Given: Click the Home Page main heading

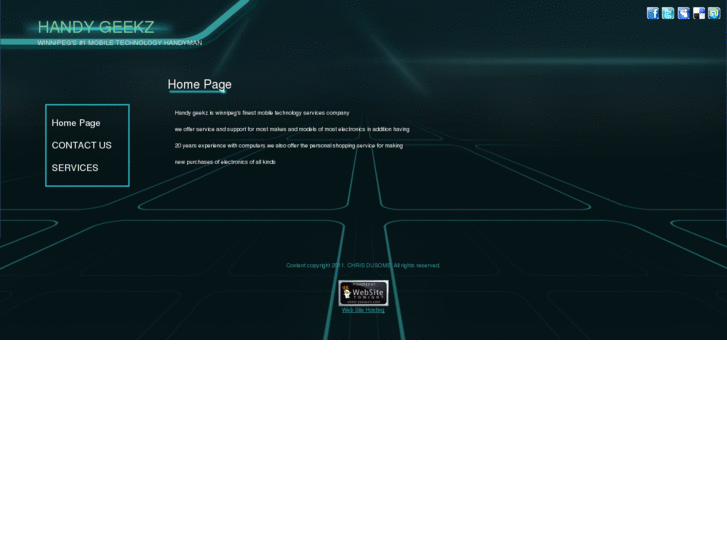Looking at the screenshot, I should pos(199,84).
